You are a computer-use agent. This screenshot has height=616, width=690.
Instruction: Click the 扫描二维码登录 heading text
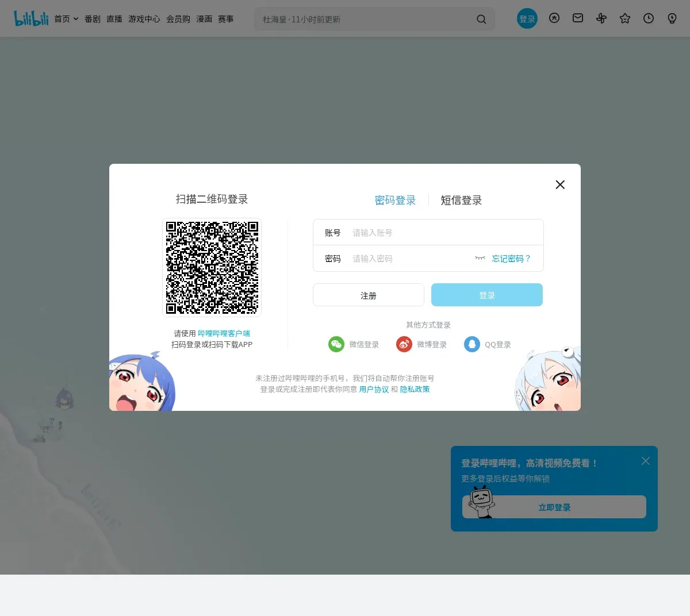[x=212, y=199]
